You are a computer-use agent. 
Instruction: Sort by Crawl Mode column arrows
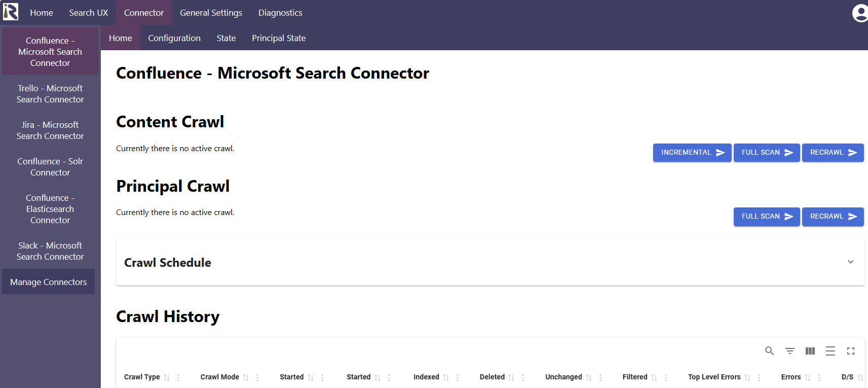pyautogui.click(x=246, y=377)
